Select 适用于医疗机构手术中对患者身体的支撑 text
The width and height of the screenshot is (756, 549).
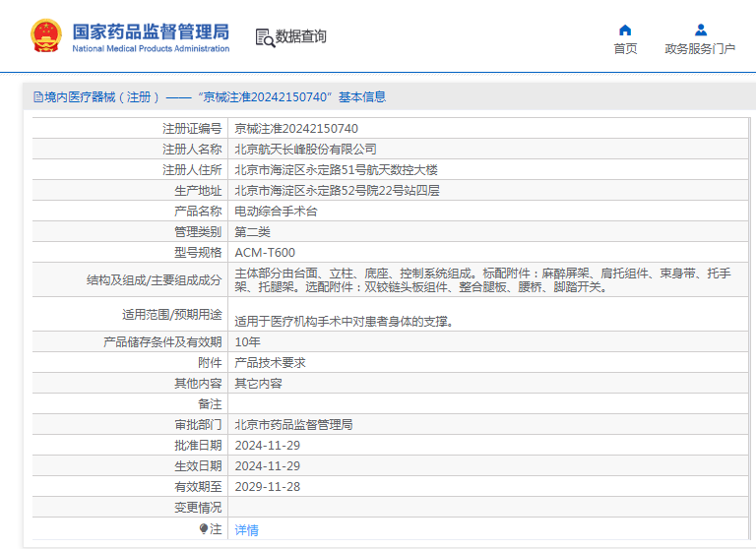[344, 322]
